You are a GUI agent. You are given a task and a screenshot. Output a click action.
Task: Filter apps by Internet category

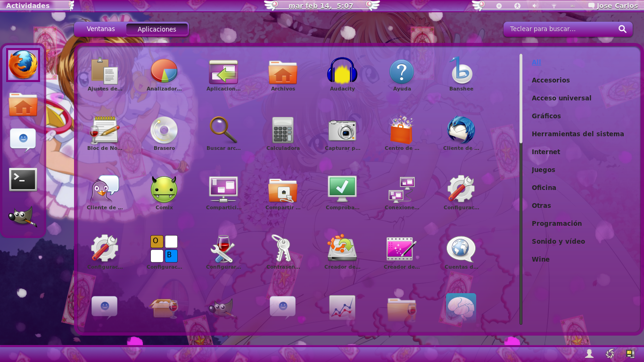point(546,152)
